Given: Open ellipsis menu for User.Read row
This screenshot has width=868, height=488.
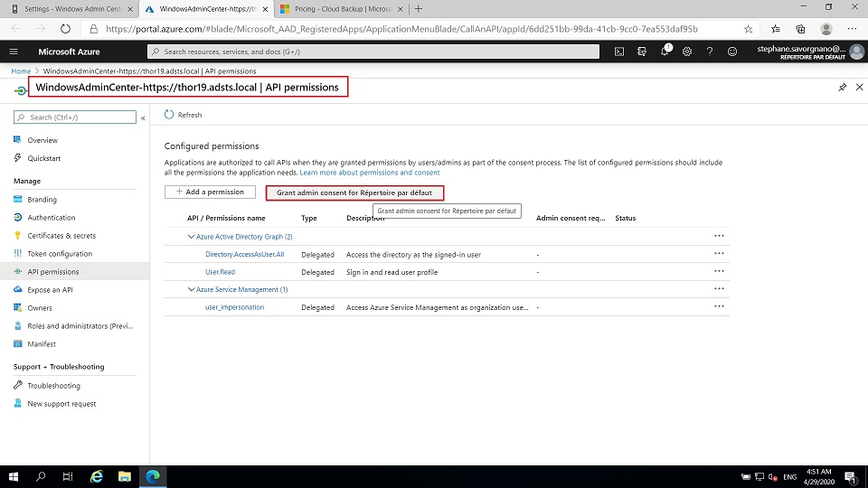Looking at the screenshot, I should 719,271.
